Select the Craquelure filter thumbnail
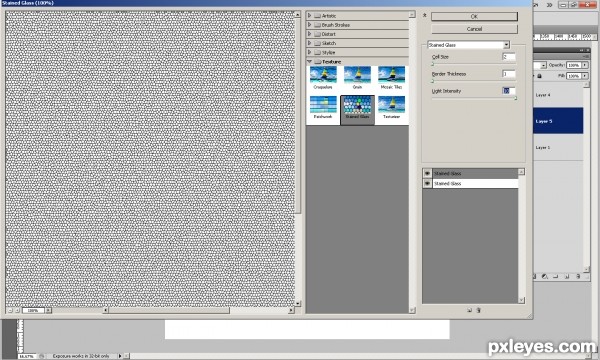Viewport: 600px width, 360px height. pos(323,78)
